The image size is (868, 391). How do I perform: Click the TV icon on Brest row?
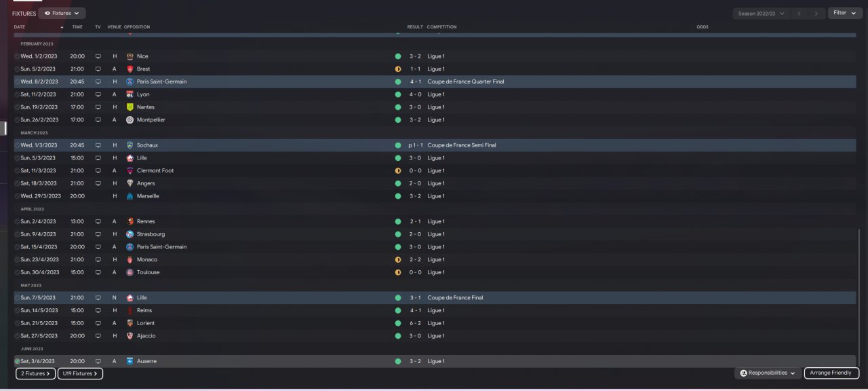[x=98, y=69]
